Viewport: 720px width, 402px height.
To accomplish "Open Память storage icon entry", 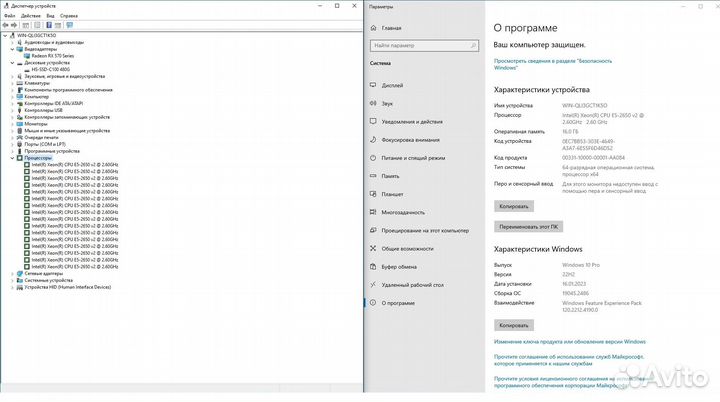I will [373, 176].
